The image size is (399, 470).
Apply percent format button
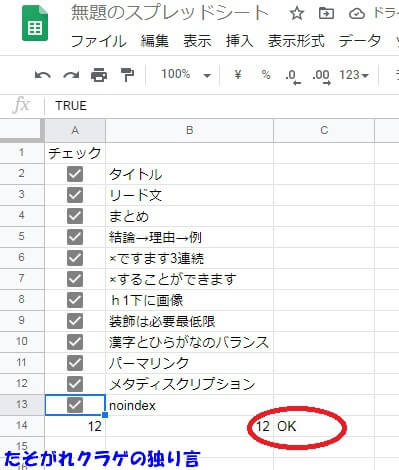266,74
